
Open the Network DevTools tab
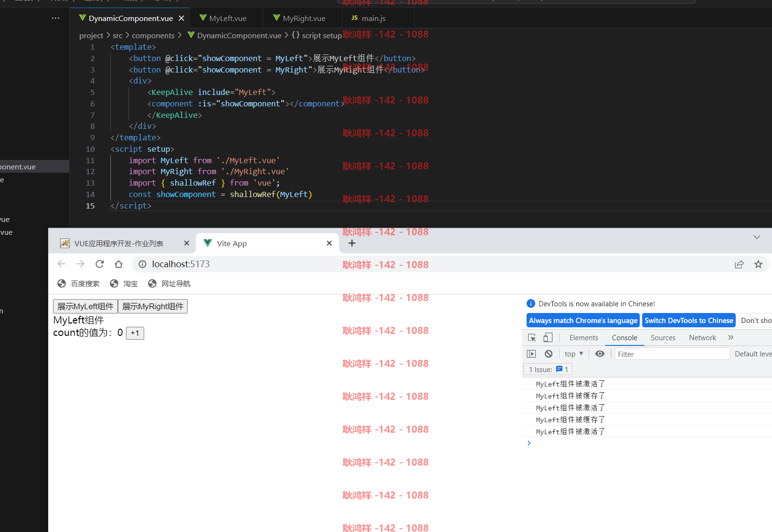(702, 337)
